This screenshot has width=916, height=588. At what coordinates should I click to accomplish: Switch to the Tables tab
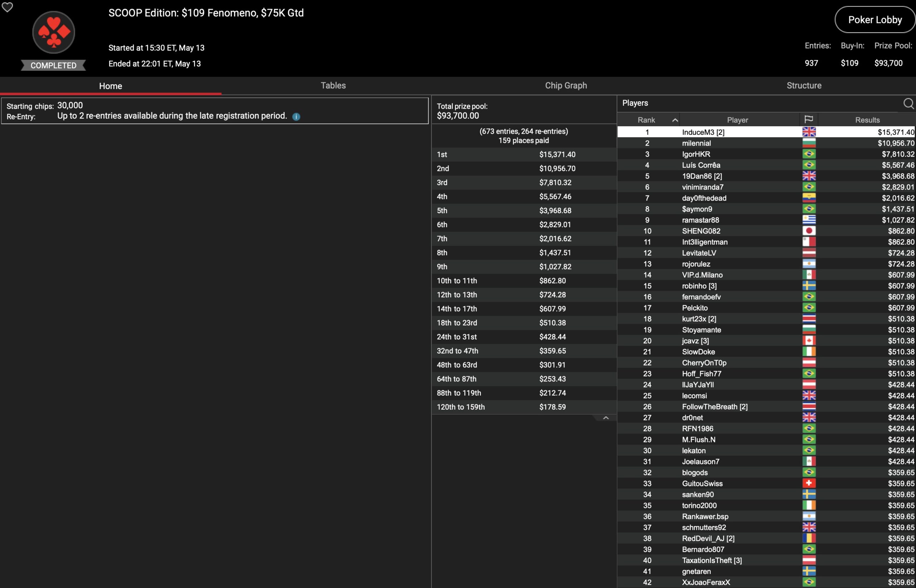point(333,85)
